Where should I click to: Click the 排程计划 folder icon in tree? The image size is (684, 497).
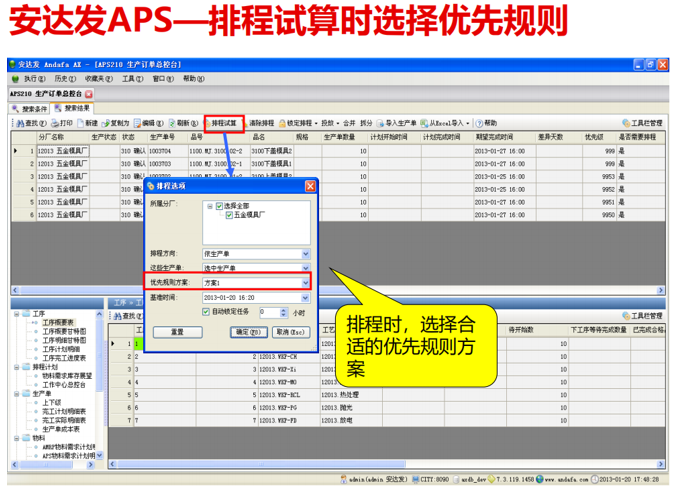point(27,367)
